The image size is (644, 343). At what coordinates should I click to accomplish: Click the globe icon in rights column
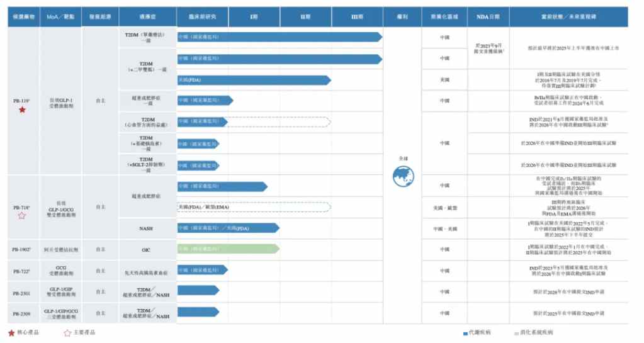[403, 177]
